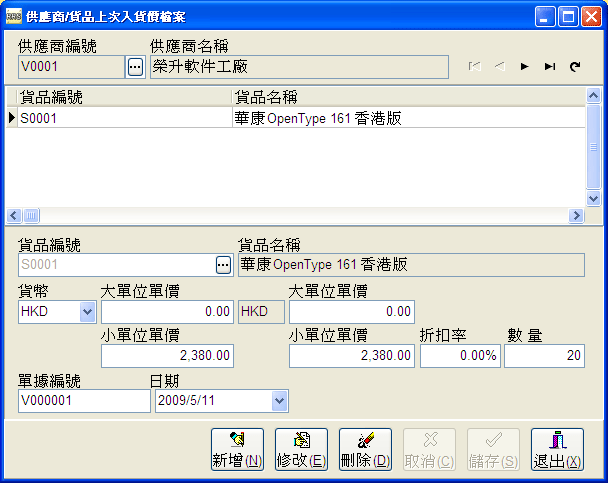The height and width of the screenshot is (483, 608).
Task: Click the 修改(E) edit button
Action: coord(301,450)
